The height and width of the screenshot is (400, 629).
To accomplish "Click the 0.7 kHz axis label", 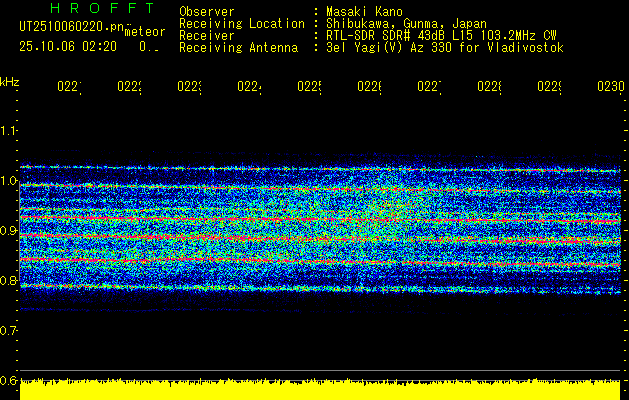I will [x=8, y=331].
